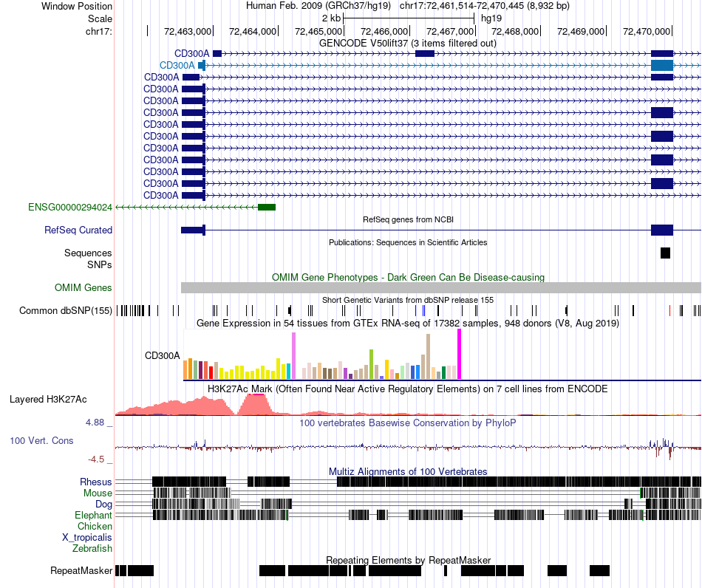Image resolution: width=702 pixels, height=588 pixels.
Task: Click the green exon of ENSG00000294024
Action: click(x=267, y=207)
